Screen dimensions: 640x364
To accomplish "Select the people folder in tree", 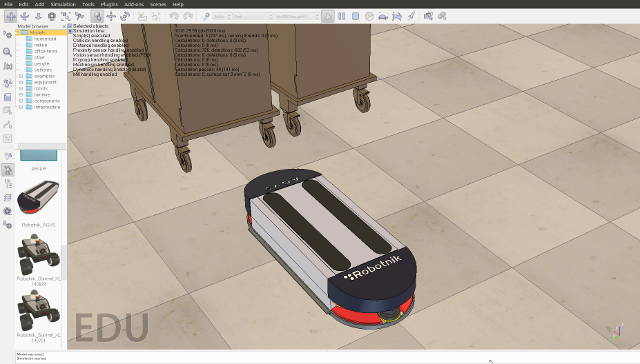I will pos(41,64).
